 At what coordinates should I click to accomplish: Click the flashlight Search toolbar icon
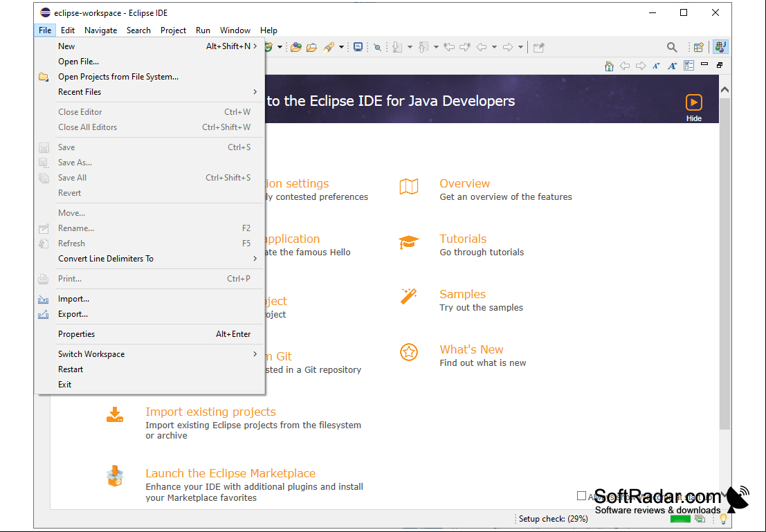[329, 47]
